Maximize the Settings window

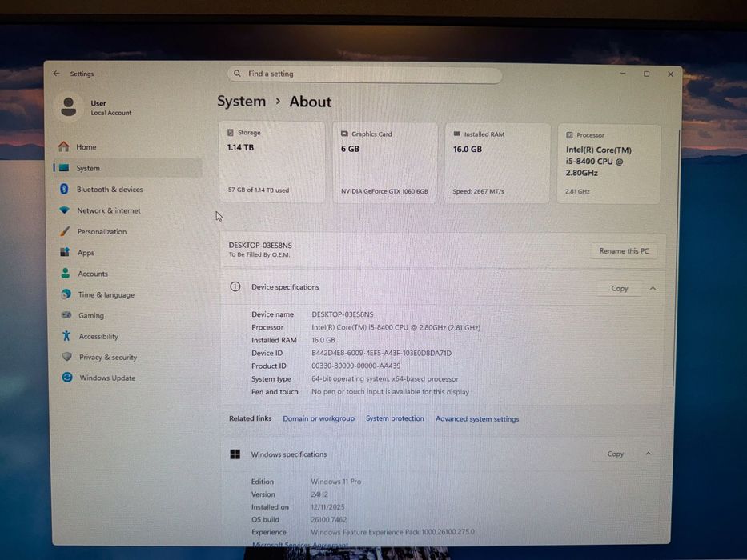point(646,74)
